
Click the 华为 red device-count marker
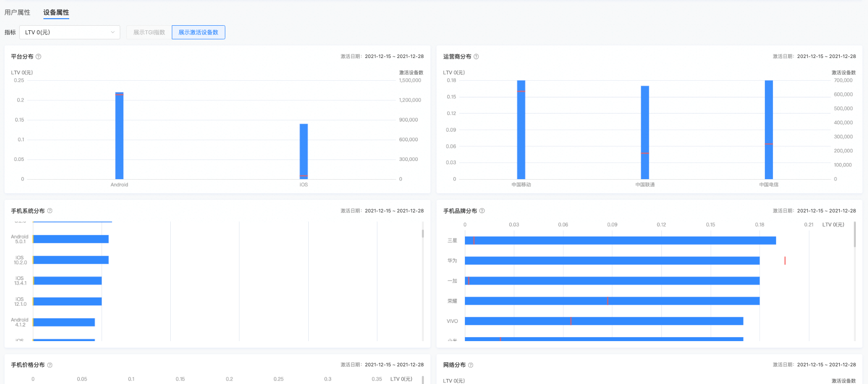(x=785, y=260)
